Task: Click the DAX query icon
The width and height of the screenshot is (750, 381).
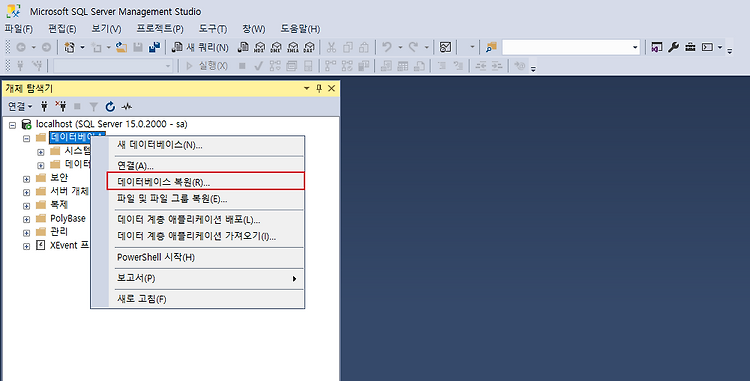Action: click(309, 47)
